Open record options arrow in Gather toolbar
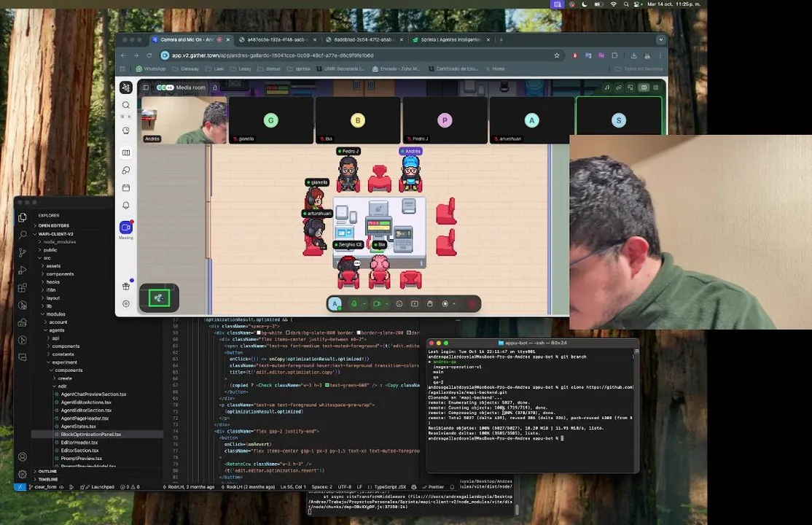 click(454, 304)
